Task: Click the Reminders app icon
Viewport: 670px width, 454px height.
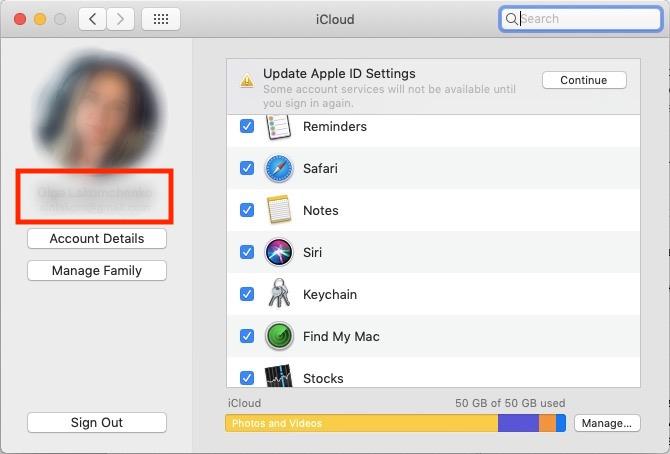Action: click(279, 127)
